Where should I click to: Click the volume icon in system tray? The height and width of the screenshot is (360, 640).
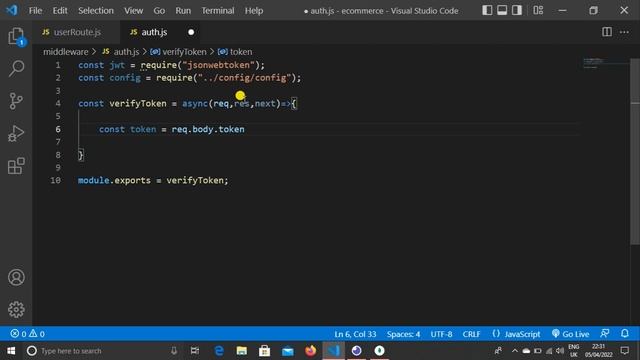(560, 351)
